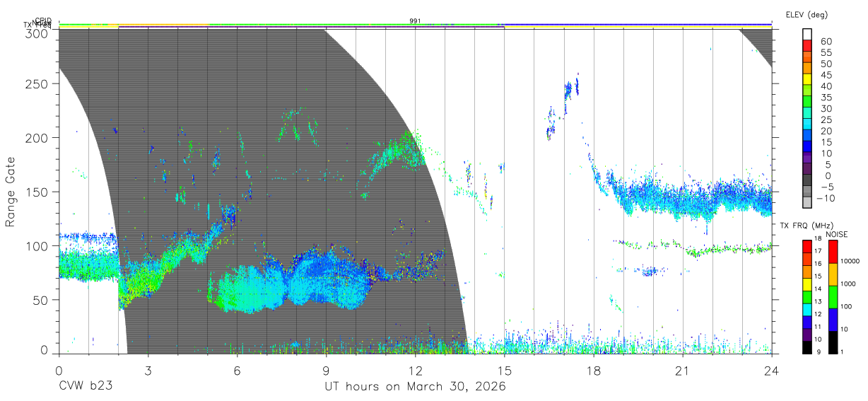Click the "30" label on ELEV colorbar
This screenshot has height=401, width=868.
pos(826,108)
